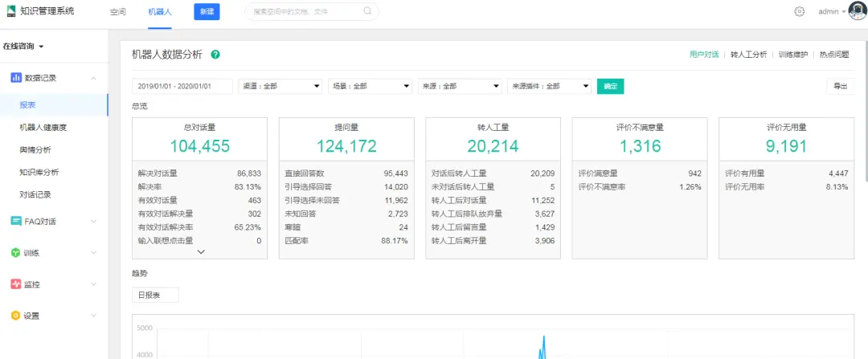The height and width of the screenshot is (359, 868).
Task: Click the 训练 cube icon
Action: click(15, 253)
